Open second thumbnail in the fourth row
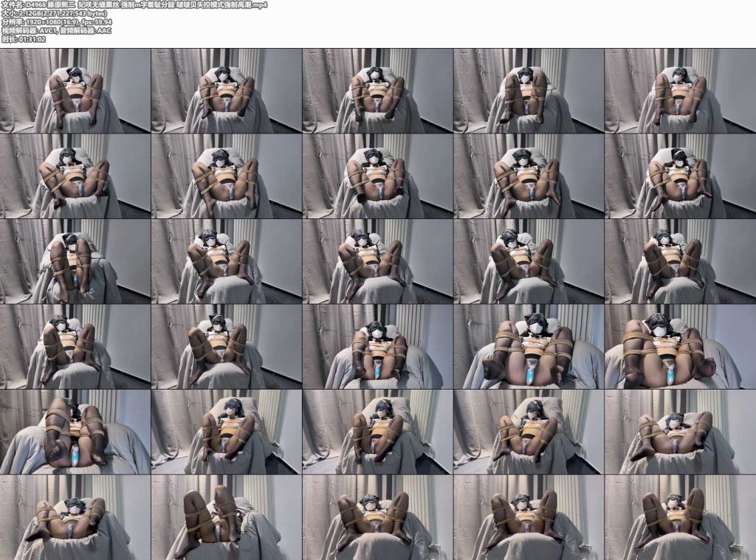The height and width of the screenshot is (560, 756). point(227,347)
